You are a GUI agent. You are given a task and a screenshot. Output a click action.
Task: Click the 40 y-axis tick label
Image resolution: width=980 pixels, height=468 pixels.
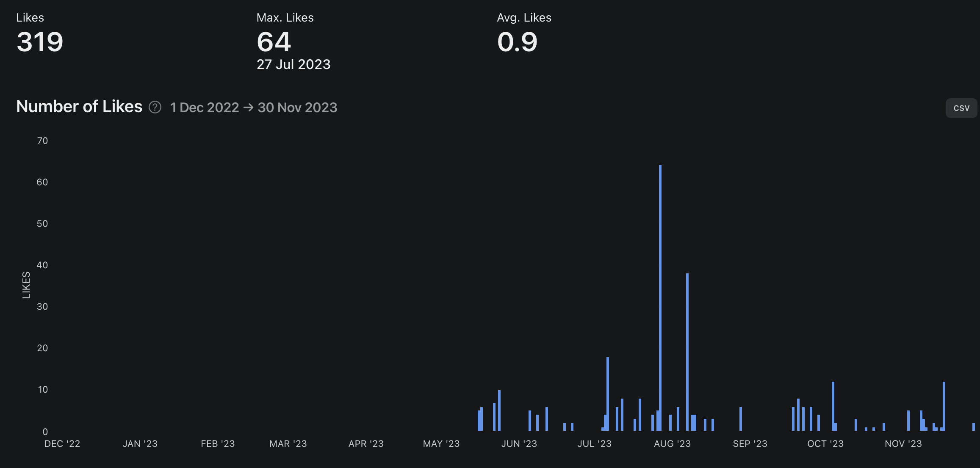42,265
